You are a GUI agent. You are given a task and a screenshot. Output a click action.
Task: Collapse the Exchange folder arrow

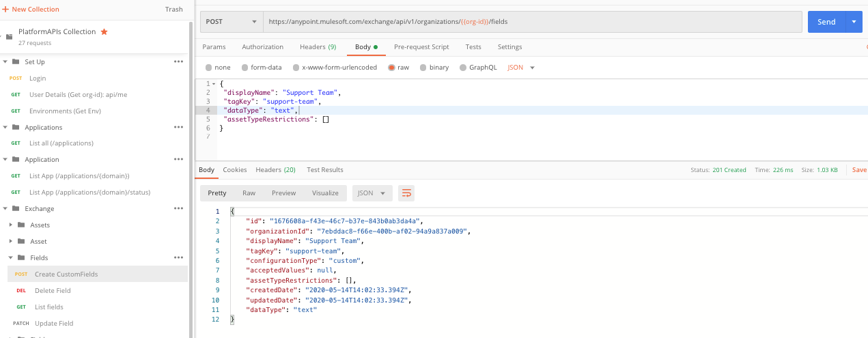(5, 208)
